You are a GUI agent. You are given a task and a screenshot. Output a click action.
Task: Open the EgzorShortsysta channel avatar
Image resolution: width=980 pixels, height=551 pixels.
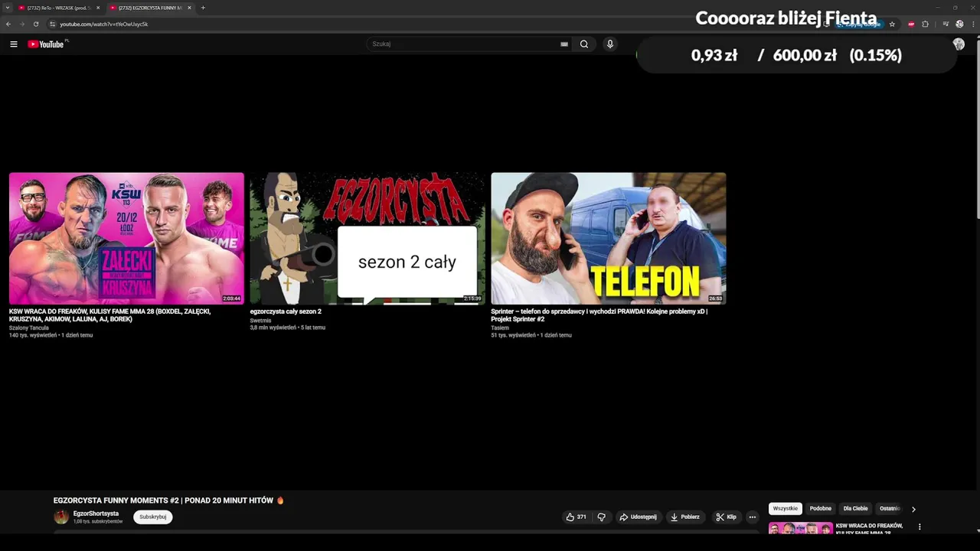click(61, 517)
